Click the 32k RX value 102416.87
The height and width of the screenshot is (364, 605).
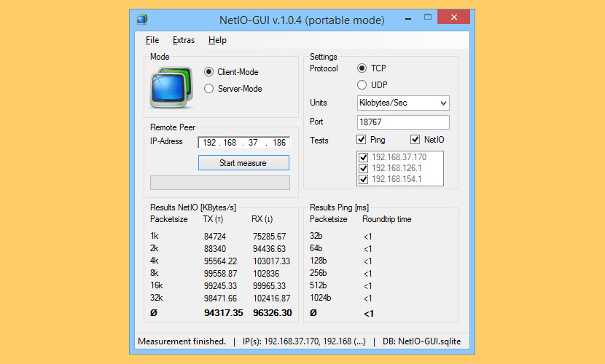pos(272,298)
